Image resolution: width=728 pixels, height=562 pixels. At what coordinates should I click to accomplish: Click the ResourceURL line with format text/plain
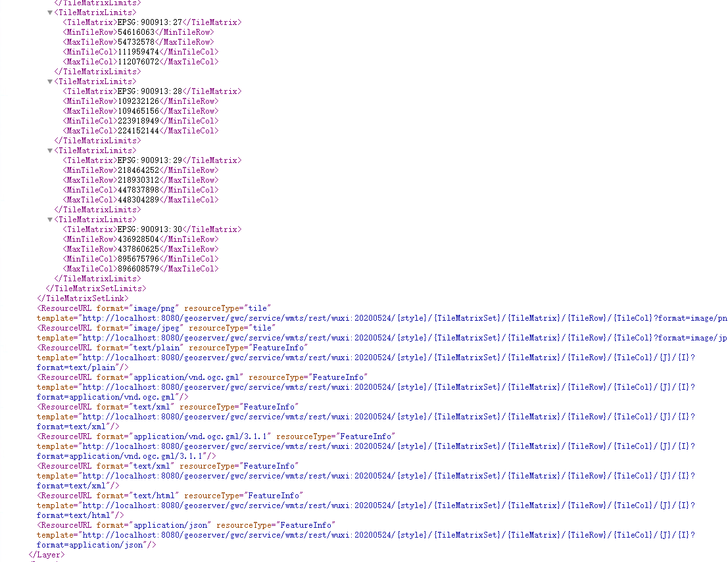(x=172, y=348)
